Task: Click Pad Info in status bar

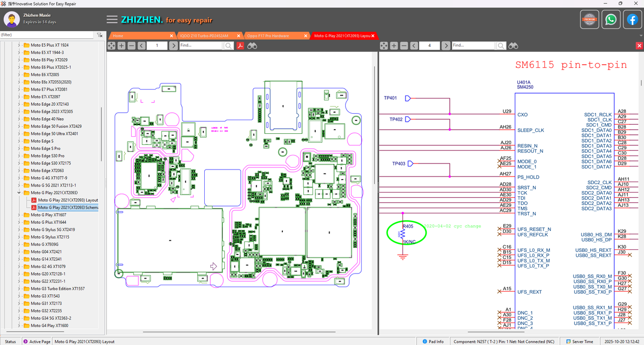Action: click(x=433, y=341)
